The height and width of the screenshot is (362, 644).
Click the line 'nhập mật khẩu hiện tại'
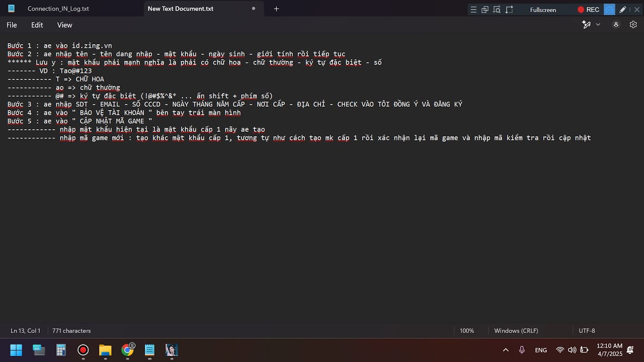tap(136, 130)
